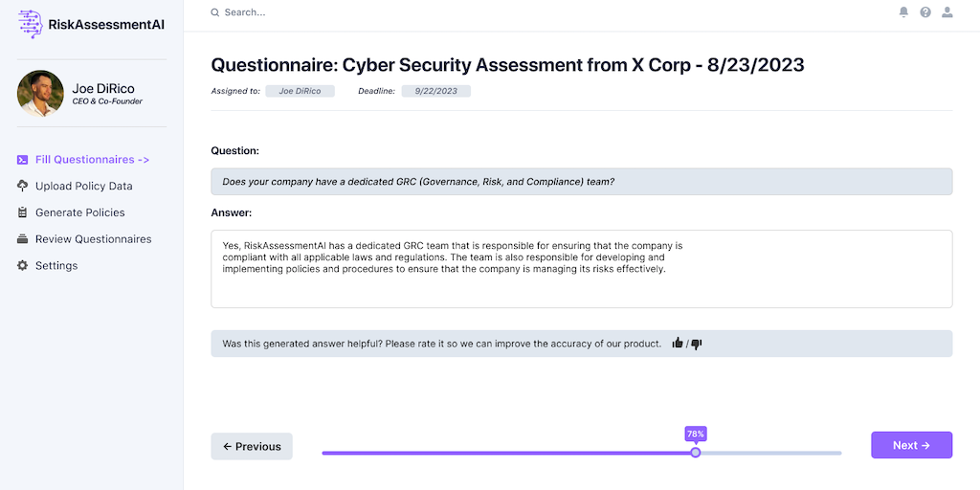Image resolution: width=980 pixels, height=490 pixels.
Task: Click the progress slider handle at 78%
Action: (696, 452)
